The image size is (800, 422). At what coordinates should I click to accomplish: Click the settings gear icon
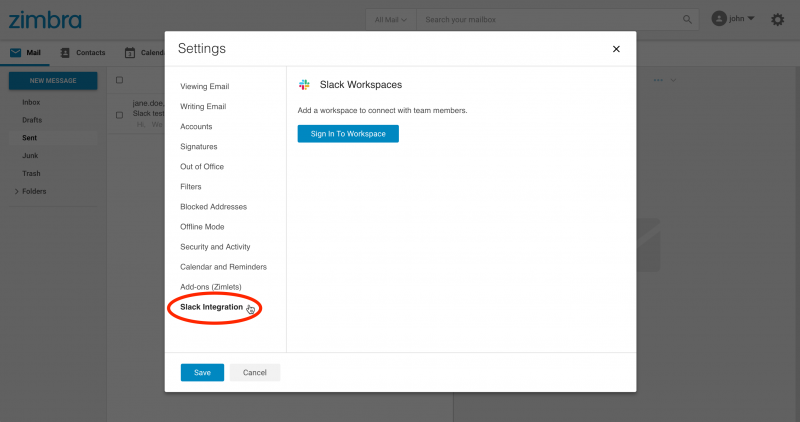(x=777, y=19)
